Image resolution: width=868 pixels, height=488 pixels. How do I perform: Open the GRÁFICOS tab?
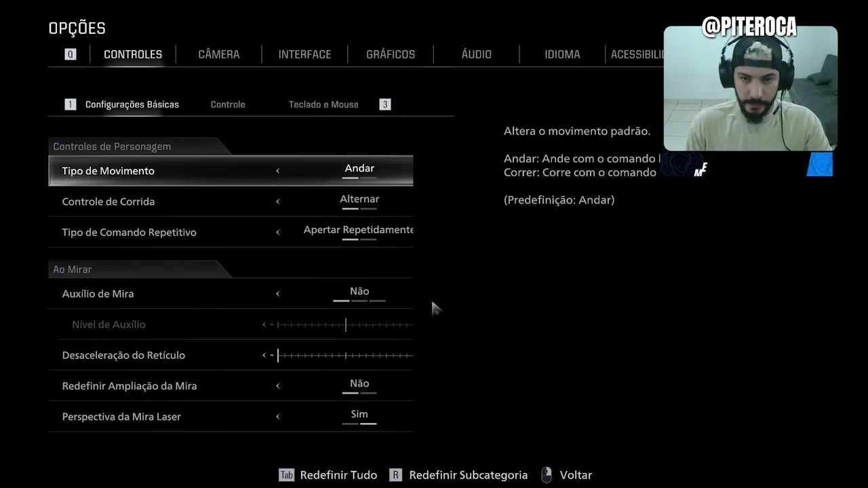[391, 54]
